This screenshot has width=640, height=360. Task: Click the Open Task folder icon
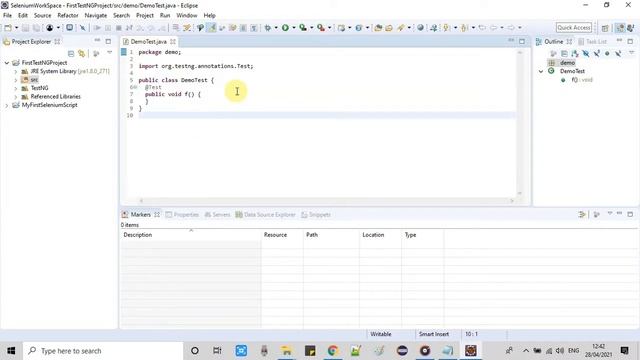389,28
